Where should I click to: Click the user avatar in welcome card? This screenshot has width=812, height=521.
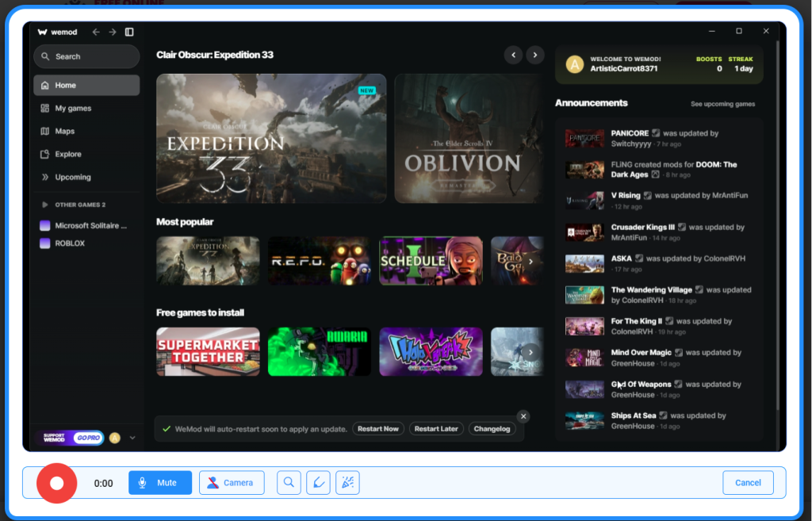coord(574,64)
